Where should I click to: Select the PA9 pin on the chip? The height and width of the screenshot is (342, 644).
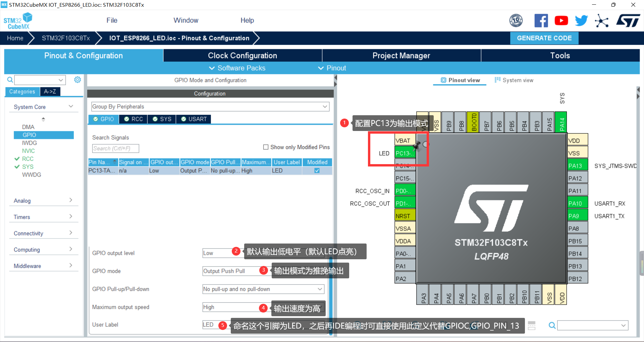coord(578,216)
